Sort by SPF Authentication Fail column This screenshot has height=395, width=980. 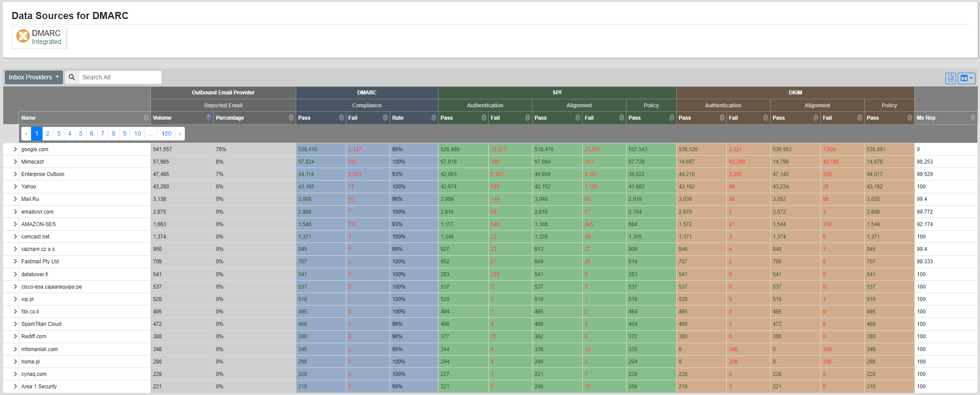(510, 118)
